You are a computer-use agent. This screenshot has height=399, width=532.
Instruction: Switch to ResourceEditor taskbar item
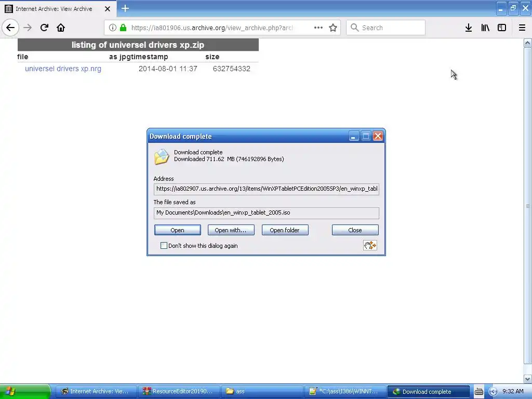pyautogui.click(x=179, y=392)
